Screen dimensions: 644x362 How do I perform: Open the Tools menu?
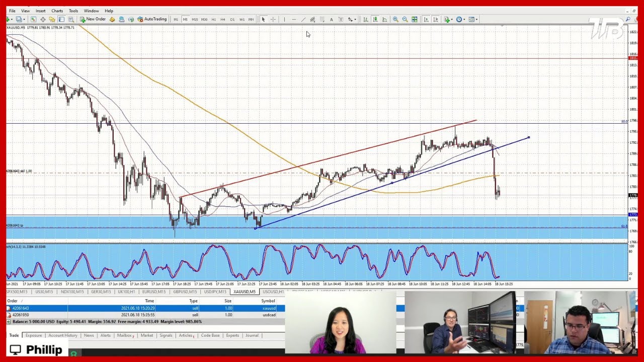(x=73, y=11)
